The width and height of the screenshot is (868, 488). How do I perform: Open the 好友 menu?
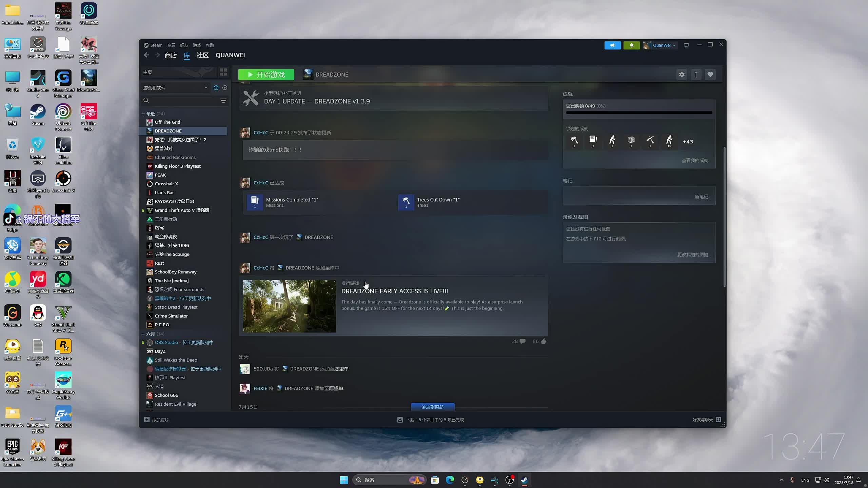184,45
